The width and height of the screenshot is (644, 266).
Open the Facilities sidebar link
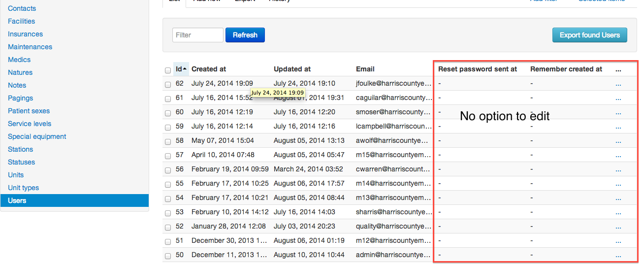[x=21, y=21]
